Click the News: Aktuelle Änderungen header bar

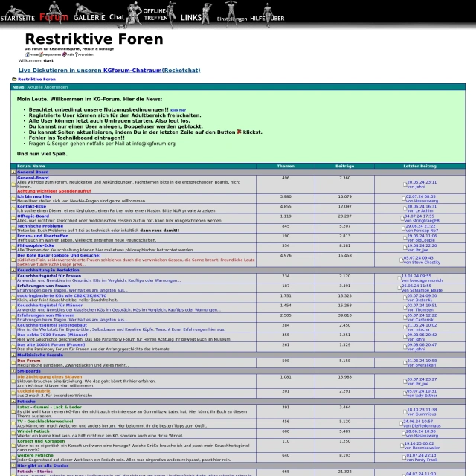(x=238, y=87)
